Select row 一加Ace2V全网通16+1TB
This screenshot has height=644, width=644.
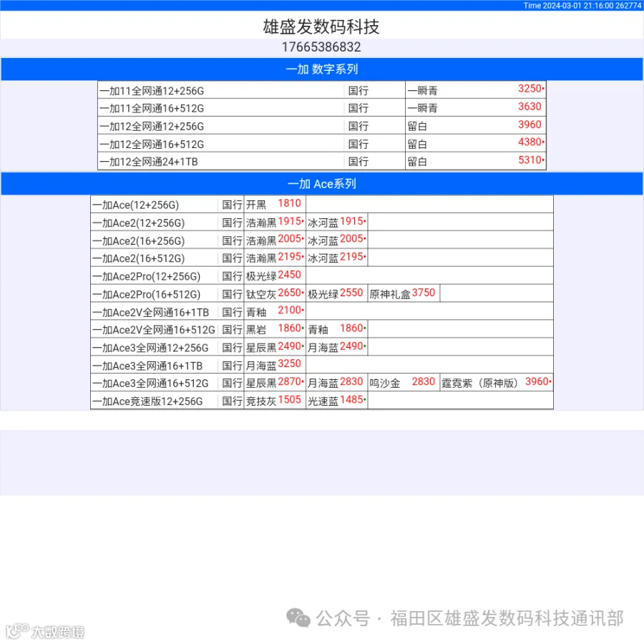[x=321, y=312]
